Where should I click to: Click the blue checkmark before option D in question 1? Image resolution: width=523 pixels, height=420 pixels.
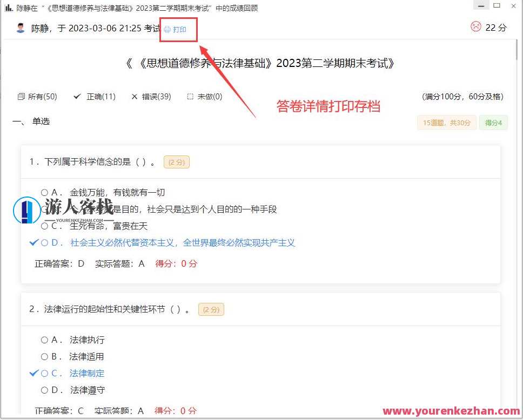(34, 243)
